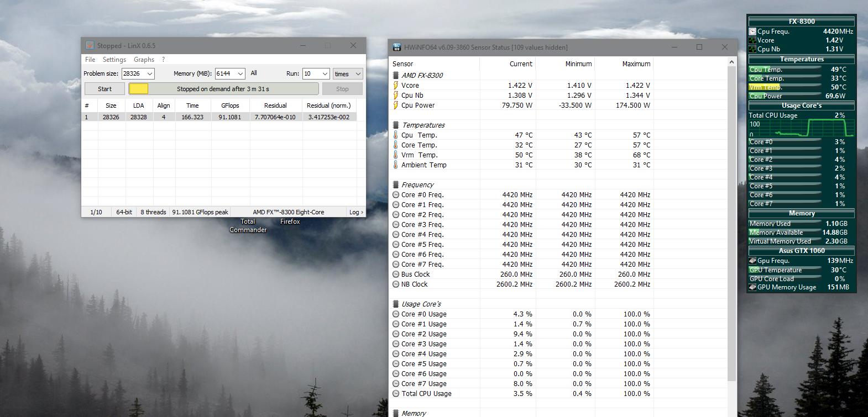Click the Gpu Frequ. icon in the gadget
This screenshot has width=868, height=417.
[752, 261]
